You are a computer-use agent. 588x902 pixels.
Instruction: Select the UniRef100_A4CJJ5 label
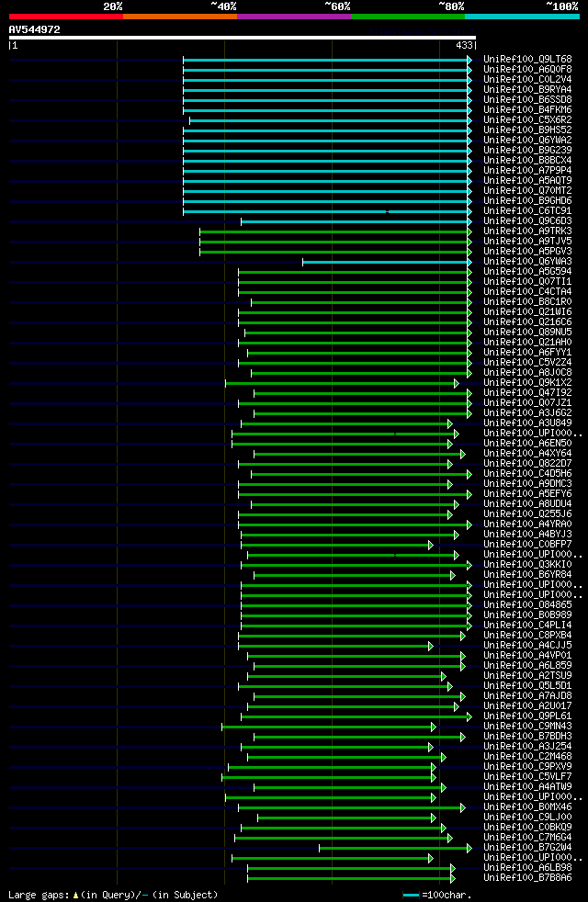click(x=527, y=646)
